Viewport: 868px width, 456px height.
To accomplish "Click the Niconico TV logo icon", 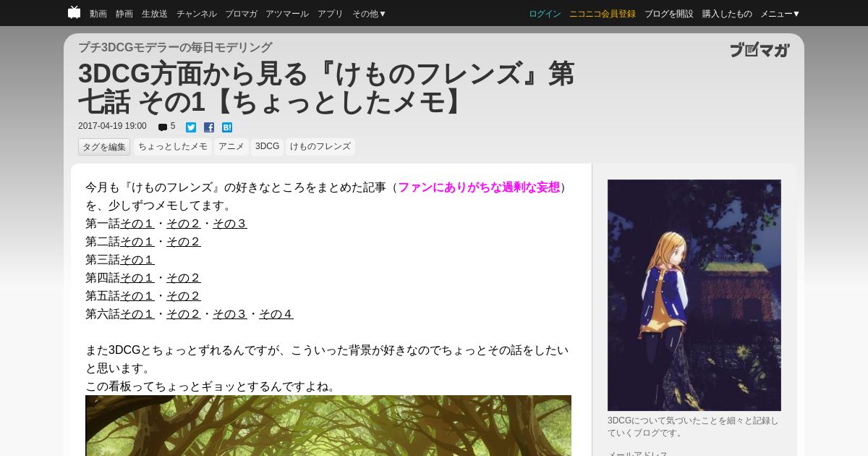I will tap(74, 12).
